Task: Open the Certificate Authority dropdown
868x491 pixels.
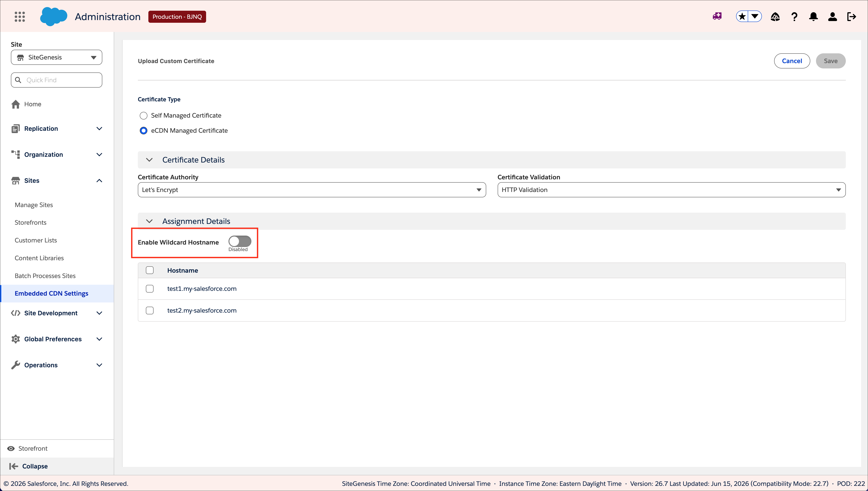Action: coord(312,190)
